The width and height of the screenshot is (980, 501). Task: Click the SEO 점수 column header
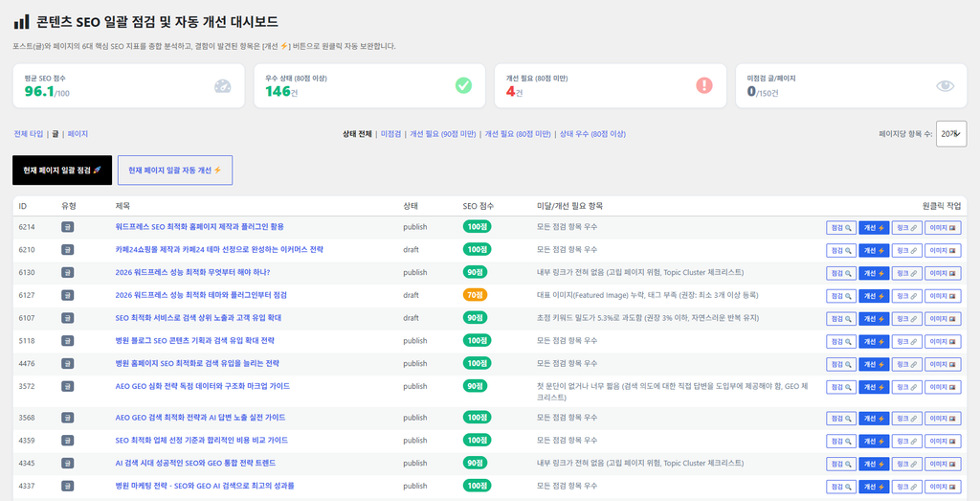tap(479, 206)
